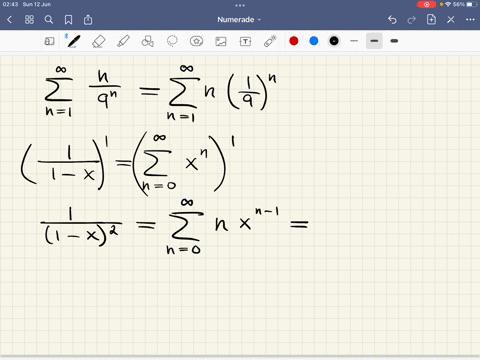Open the Numerade document title dropdown

click(239, 20)
